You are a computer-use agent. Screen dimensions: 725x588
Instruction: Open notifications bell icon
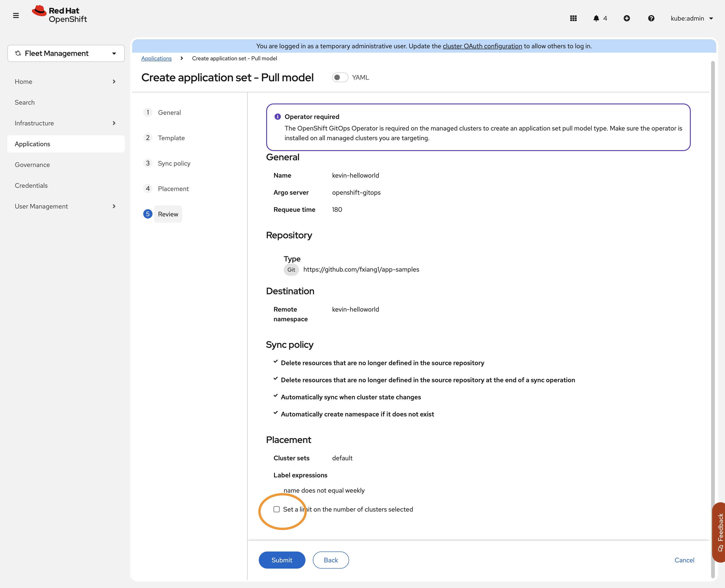tap(596, 18)
